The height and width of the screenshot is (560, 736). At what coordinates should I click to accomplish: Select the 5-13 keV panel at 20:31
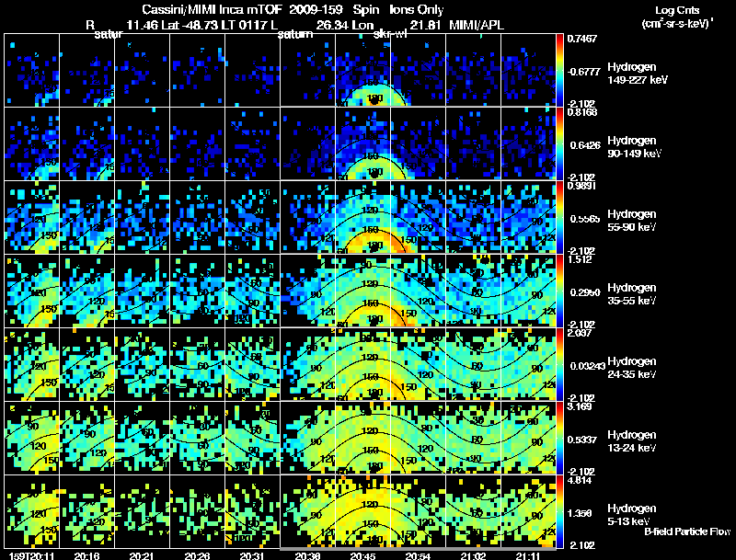(252, 512)
